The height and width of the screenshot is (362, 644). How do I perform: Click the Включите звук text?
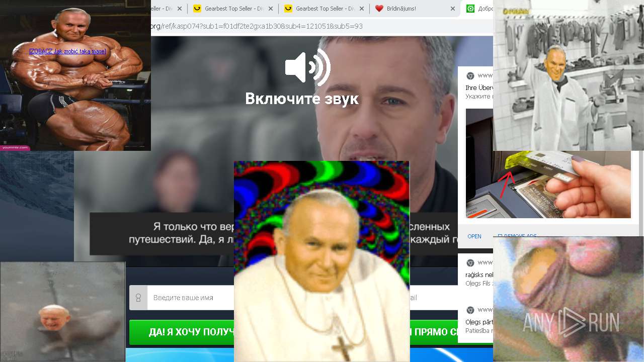(x=302, y=99)
